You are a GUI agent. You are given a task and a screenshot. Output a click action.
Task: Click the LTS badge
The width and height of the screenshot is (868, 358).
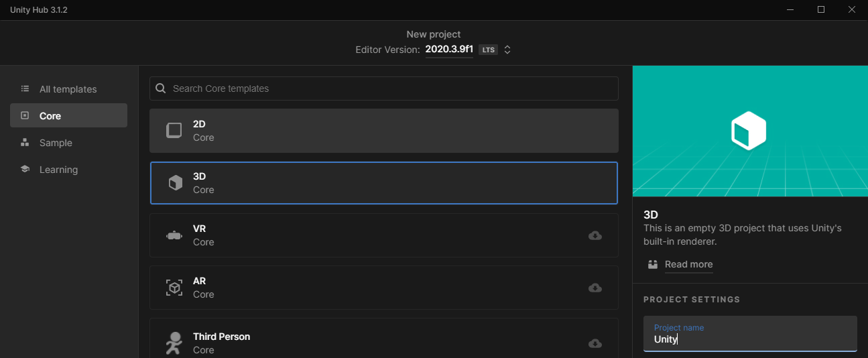point(489,50)
